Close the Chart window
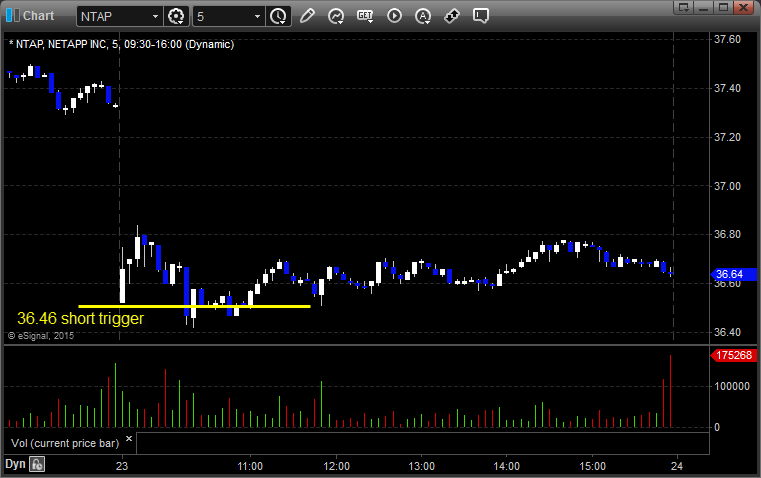The width and height of the screenshot is (761, 478). tap(744, 7)
